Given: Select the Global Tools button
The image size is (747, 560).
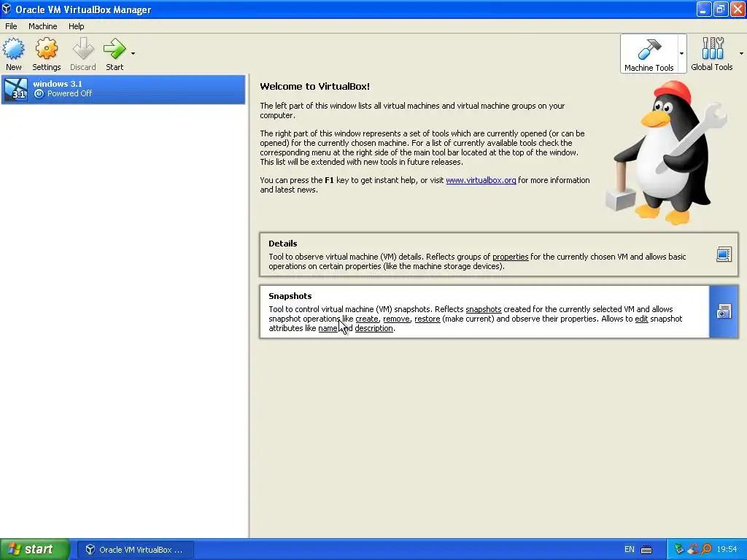Looking at the screenshot, I should pyautogui.click(x=712, y=54).
